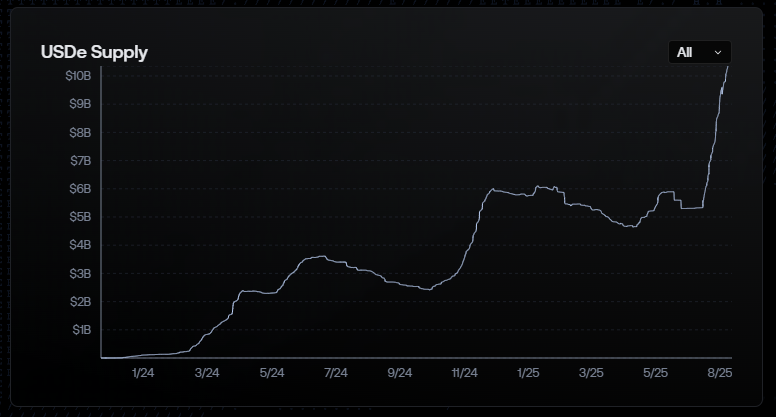Click the supply line peak near $10B
This screenshot has width=776, height=417.
[728, 68]
